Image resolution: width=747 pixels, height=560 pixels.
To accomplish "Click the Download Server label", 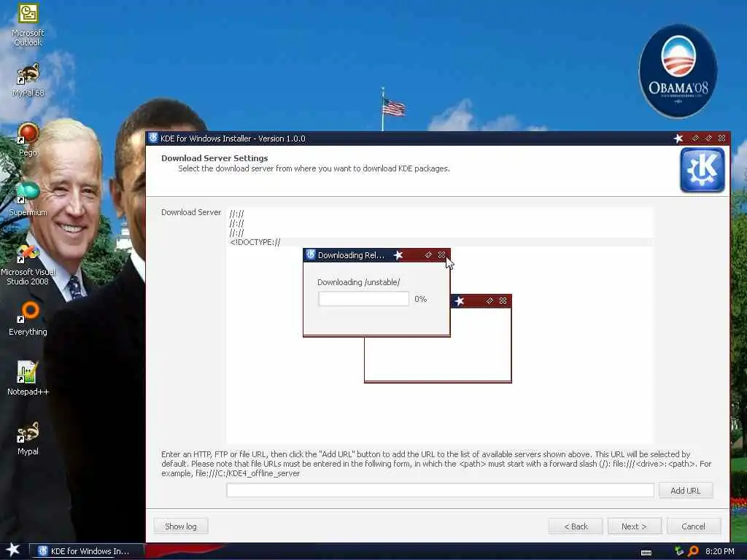I will pos(191,212).
